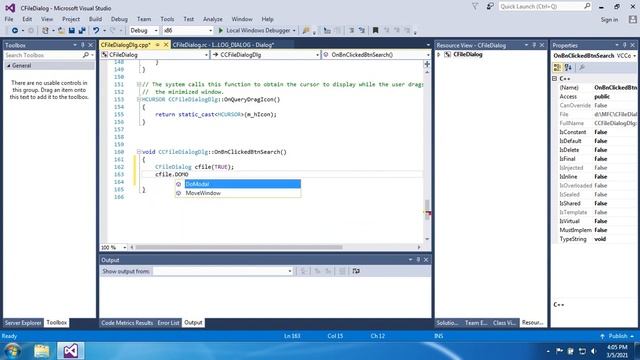Image resolution: width=640 pixels, height=360 pixels.
Task: Collapse OnQueryDragIcon function outline toggle
Action: tap(139, 99)
